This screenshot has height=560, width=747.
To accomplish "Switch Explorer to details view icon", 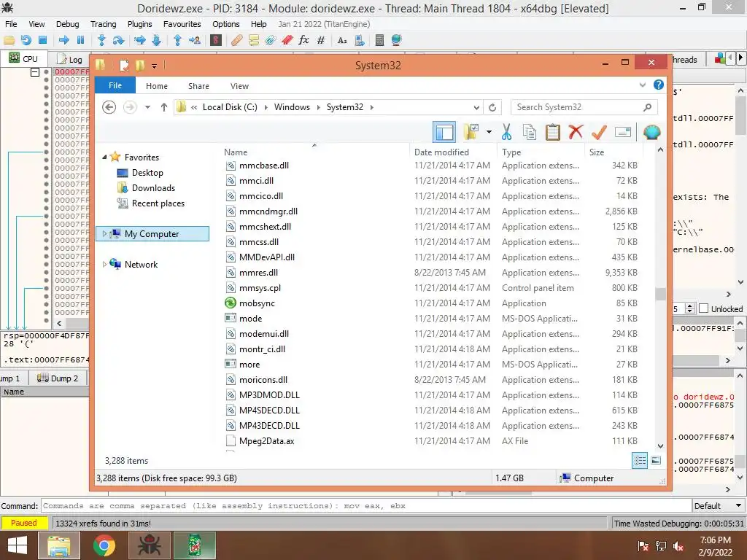I will pos(639,460).
